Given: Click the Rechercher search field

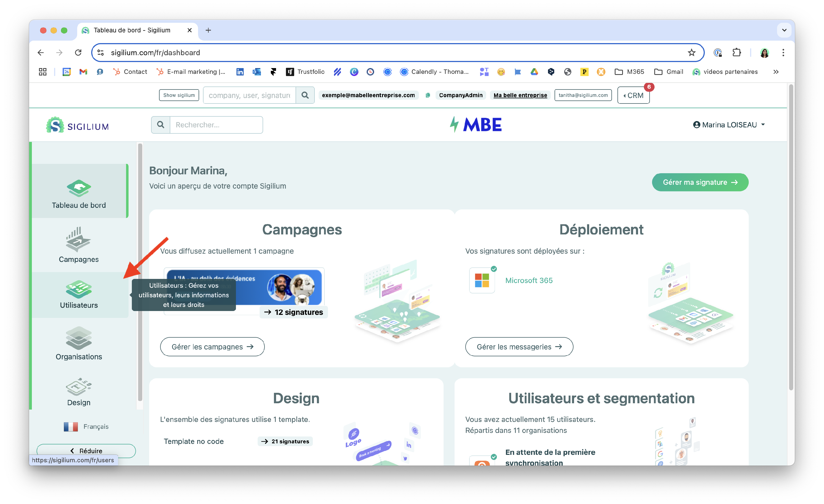Looking at the screenshot, I should tap(216, 125).
